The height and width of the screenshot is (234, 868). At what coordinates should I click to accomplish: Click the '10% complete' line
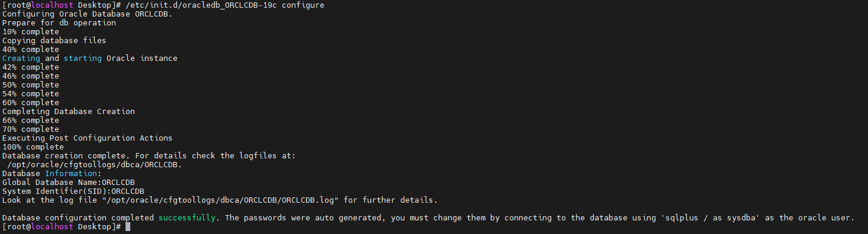31,32
